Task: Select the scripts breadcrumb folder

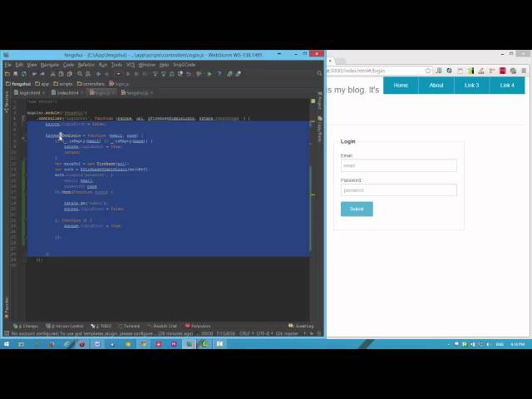Action: click(63, 84)
